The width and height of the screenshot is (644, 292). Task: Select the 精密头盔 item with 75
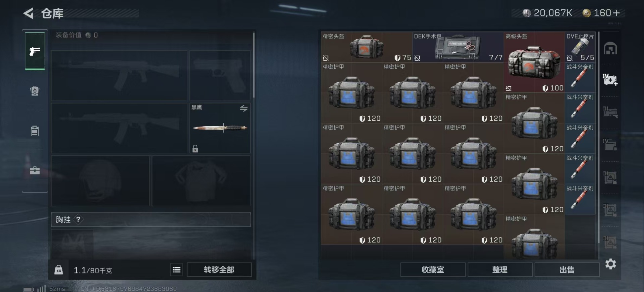pos(367,47)
